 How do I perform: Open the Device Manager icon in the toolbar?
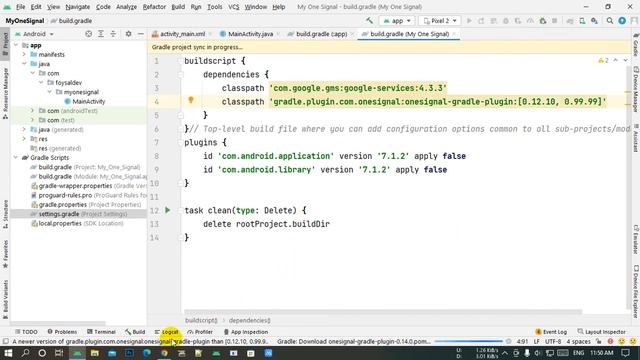click(x=582, y=20)
